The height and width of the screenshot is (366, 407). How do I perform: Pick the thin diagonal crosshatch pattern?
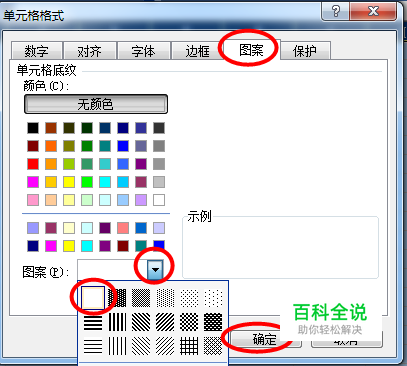tap(213, 346)
